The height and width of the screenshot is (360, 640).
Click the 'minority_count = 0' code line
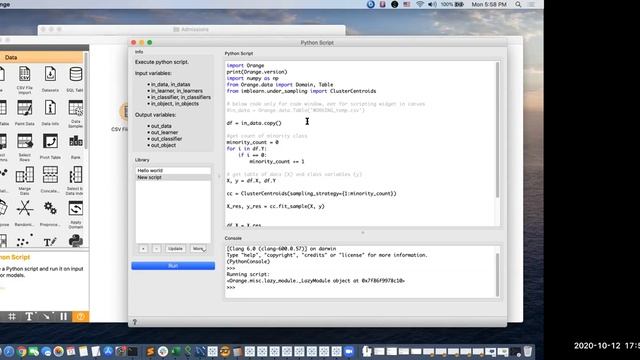[253, 142]
